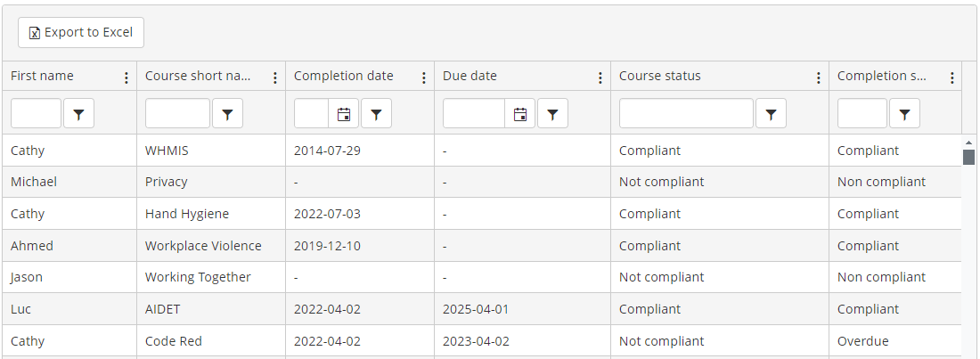Click the Completion status filter funnel icon
This screenshot has width=980, height=359.
tap(904, 114)
